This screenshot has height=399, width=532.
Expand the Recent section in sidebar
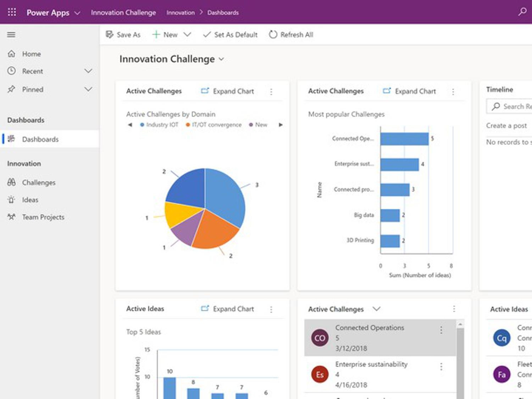coord(88,71)
